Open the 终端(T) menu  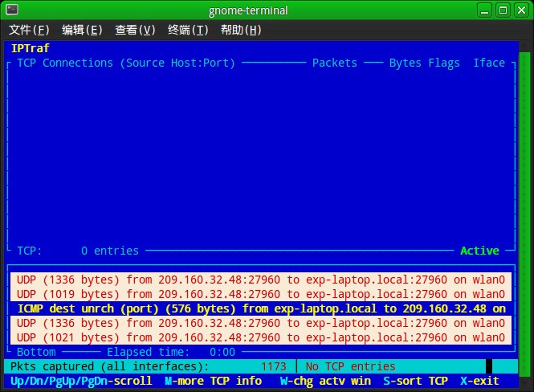point(188,30)
